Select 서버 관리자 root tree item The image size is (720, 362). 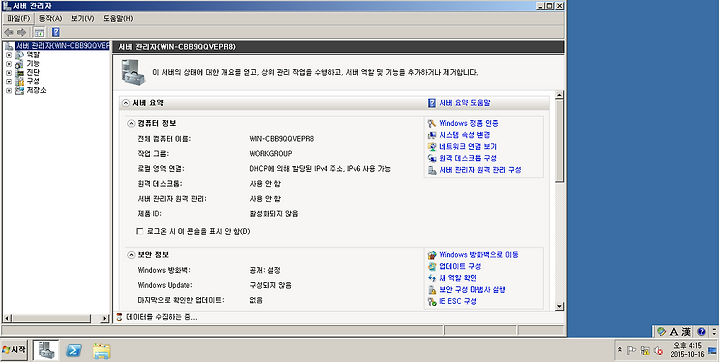[x=62, y=46]
